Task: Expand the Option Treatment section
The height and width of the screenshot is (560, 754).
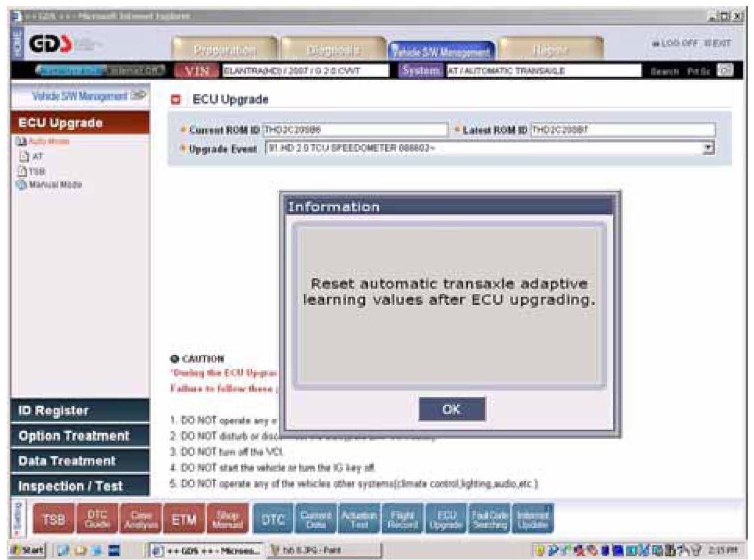Action: (x=80, y=435)
